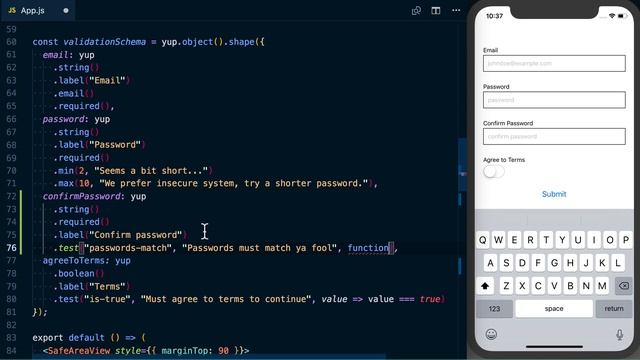Click the JS file icon on tab
The width and height of the screenshot is (640, 360).
12,11
